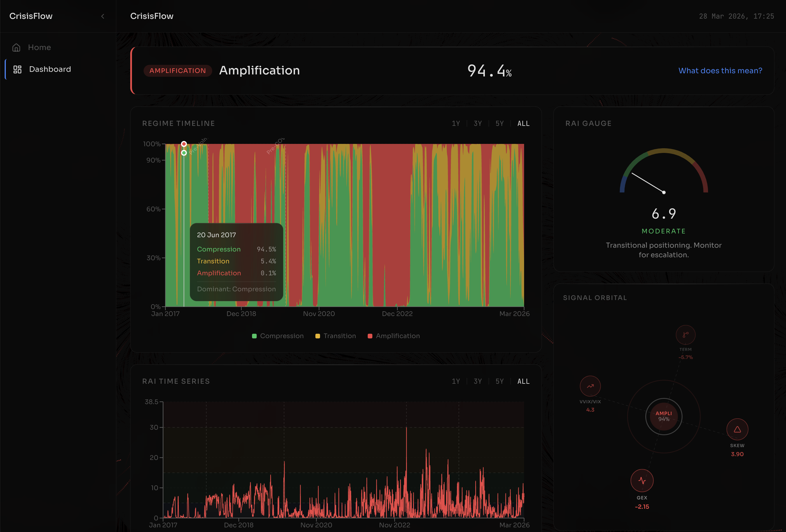This screenshot has width=786, height=532.
Task: Toggle Transition series in chart legend
Action: point(335,336)
